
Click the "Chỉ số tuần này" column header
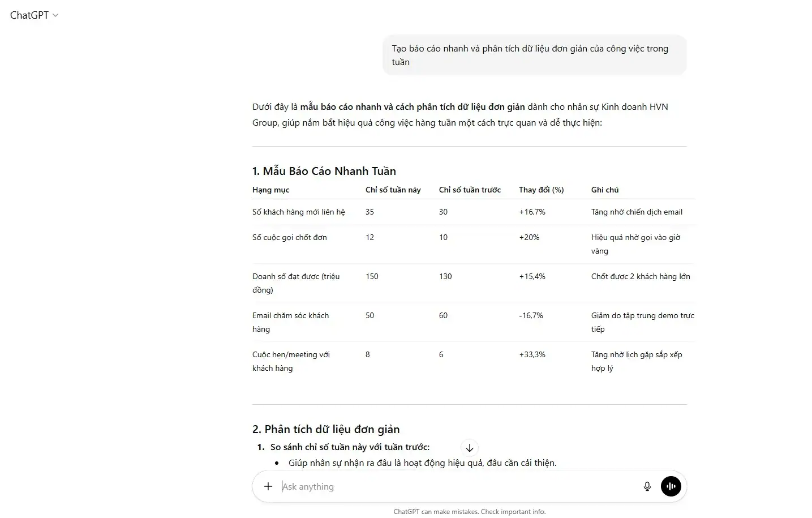pyautogui.click(x=393, y=190)
